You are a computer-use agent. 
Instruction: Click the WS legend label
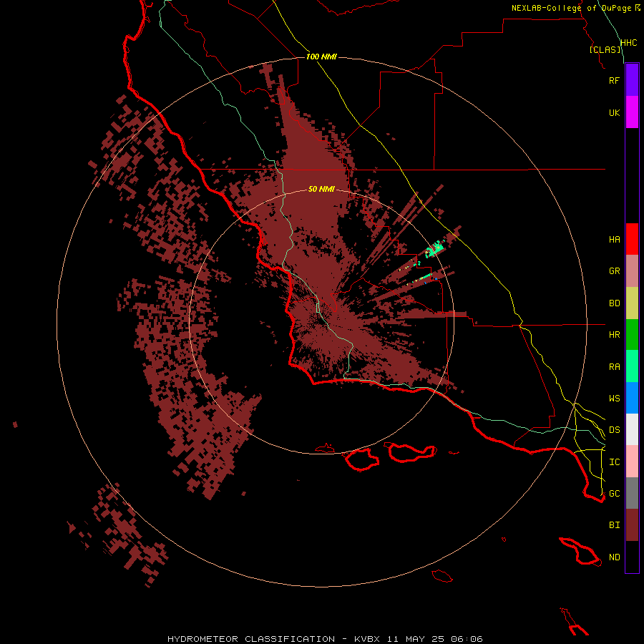(614, 398)
